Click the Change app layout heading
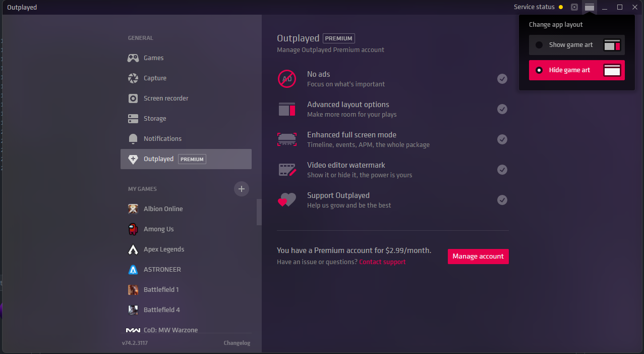 (556, 25)
